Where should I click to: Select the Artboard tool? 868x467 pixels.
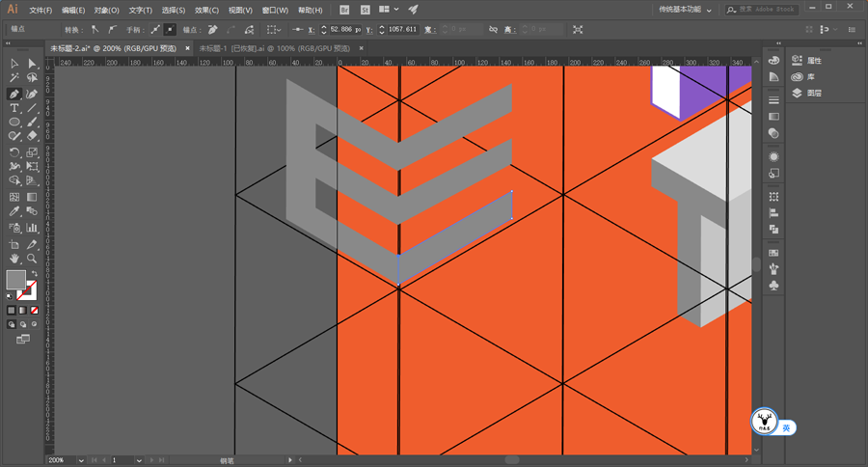coord(14,244)
